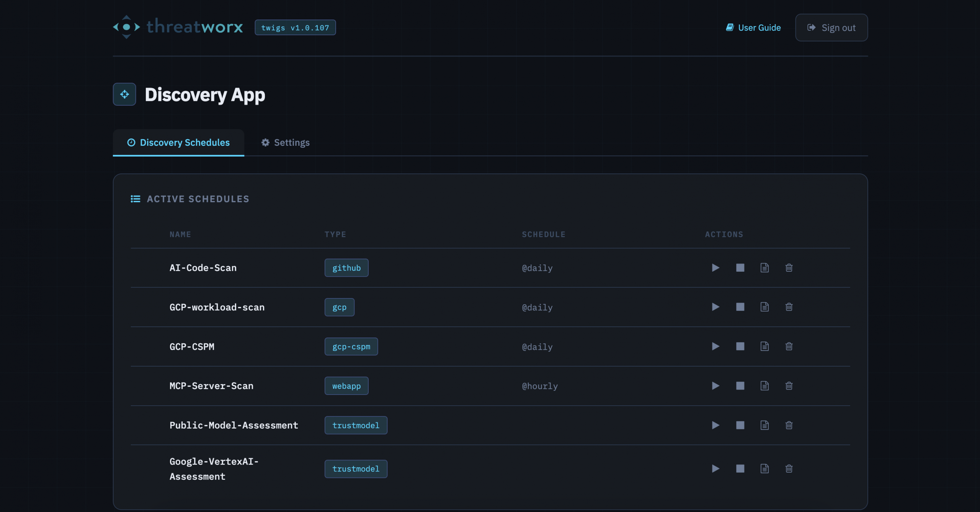
Task: View logs for GCP-CSPM schedule
Action: click(x=764, y=346)
